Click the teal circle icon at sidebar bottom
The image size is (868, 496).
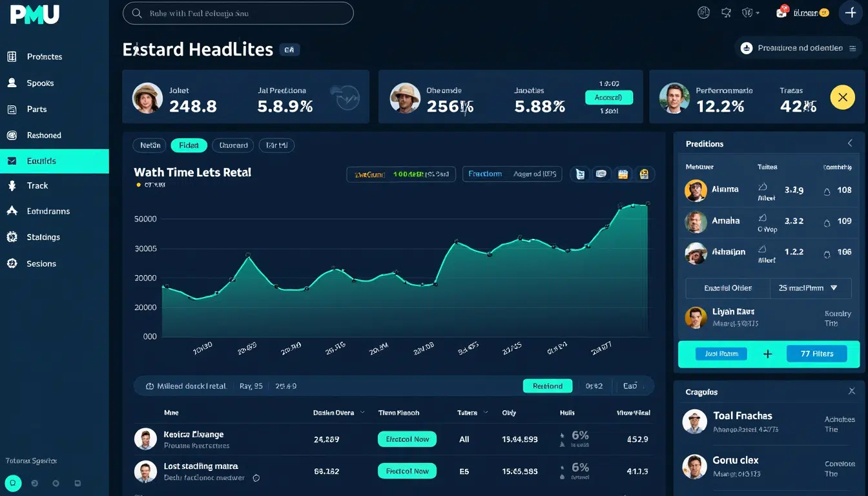click(x=13, y=482)
